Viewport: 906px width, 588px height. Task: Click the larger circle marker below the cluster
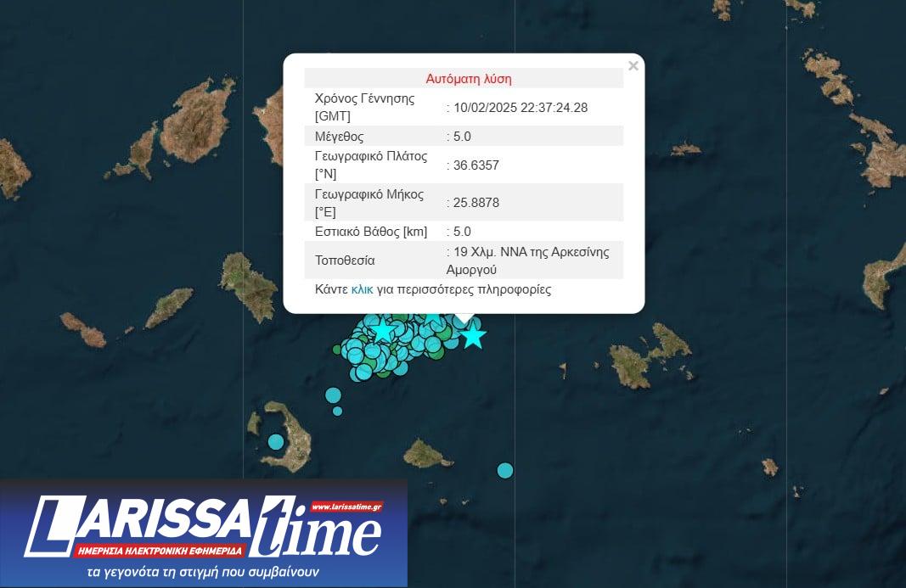click(333, 395)
